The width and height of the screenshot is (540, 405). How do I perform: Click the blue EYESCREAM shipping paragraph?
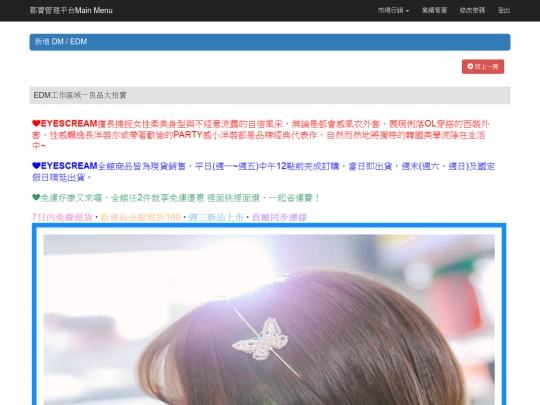263,172
